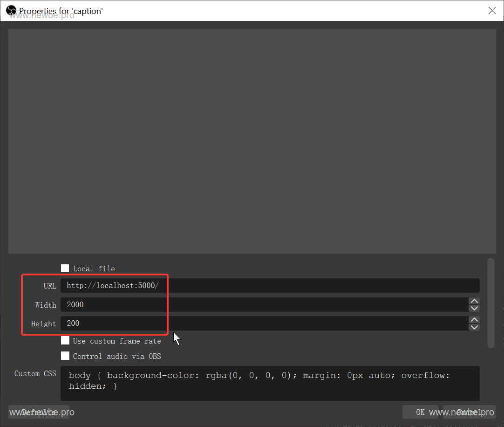The image size is (504, 427).
Task: Enable the Use custom frame rate checkbox
Action: click(65, 340)
